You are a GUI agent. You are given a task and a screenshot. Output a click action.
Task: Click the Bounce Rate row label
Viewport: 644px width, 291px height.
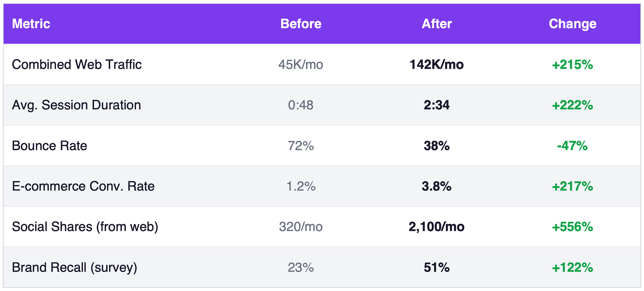pyautogui.click(x=50, y=146)
